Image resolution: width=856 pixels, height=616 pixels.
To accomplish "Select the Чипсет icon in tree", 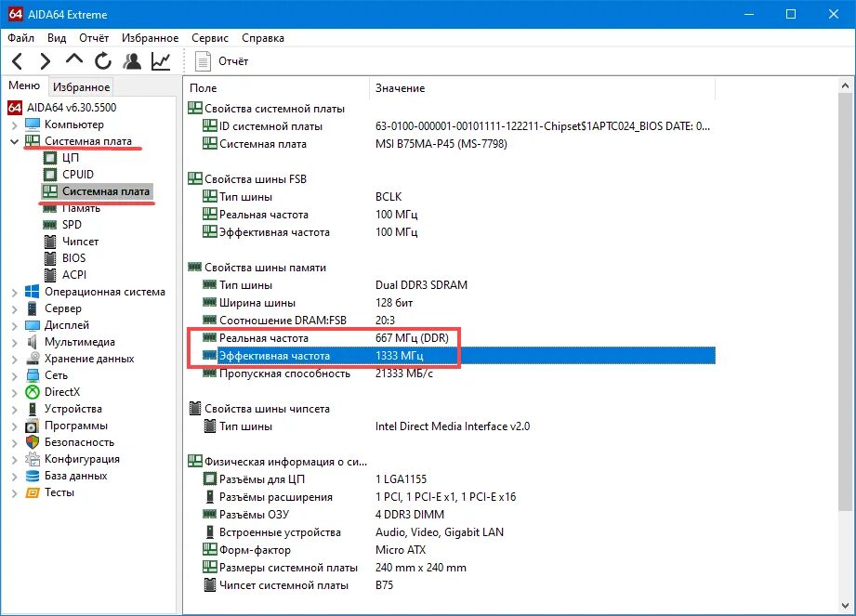I will click(x=50, y=242).
